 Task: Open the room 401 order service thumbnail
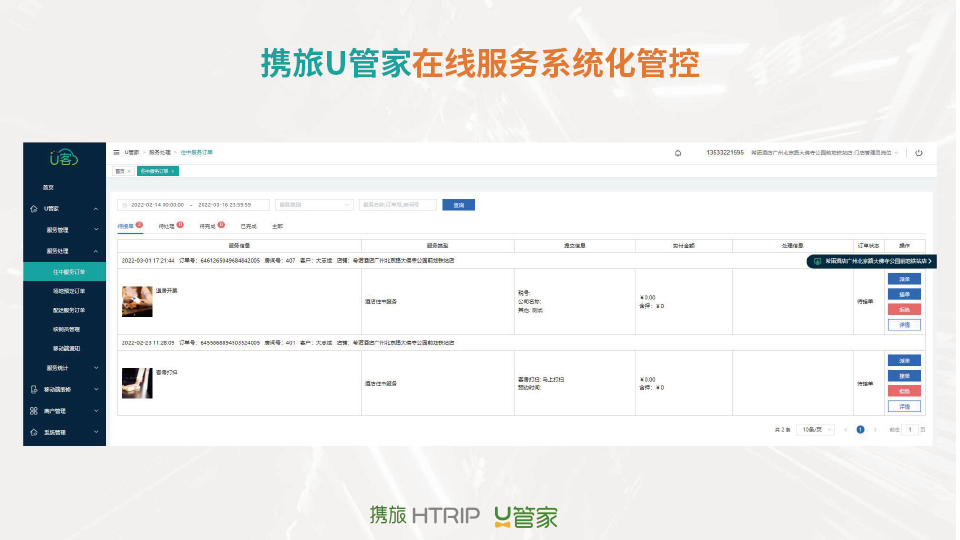tap(137, 383)
